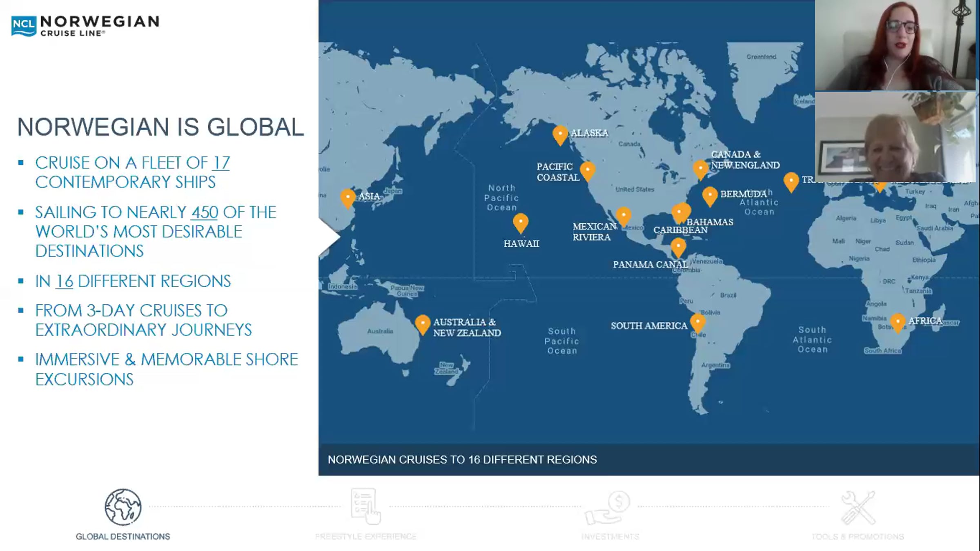Click the South America map pin
This screenshot has width=980, height=551.
pyautogui.click(x=698, y=324)
